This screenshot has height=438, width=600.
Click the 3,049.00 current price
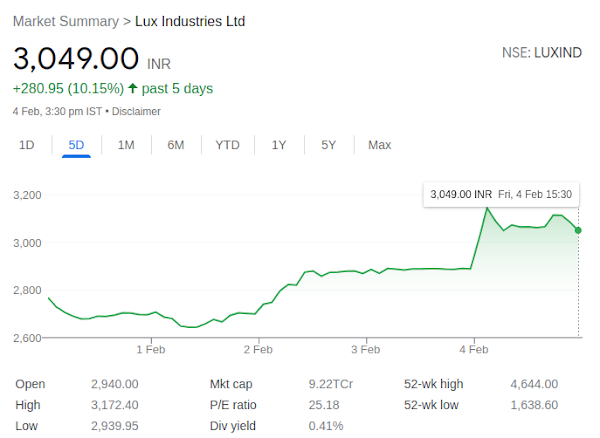[x=76, y=59]
